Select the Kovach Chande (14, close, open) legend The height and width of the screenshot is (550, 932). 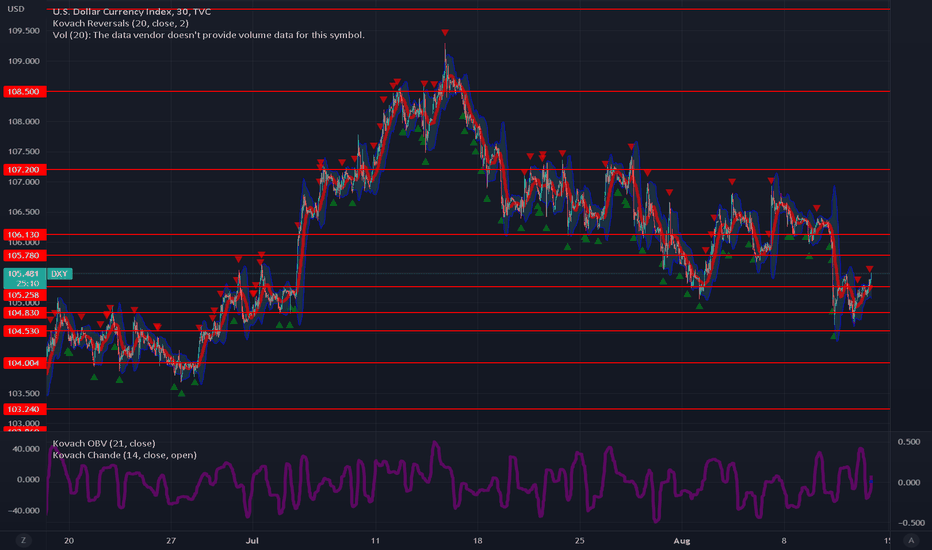[x=124, y=455]
